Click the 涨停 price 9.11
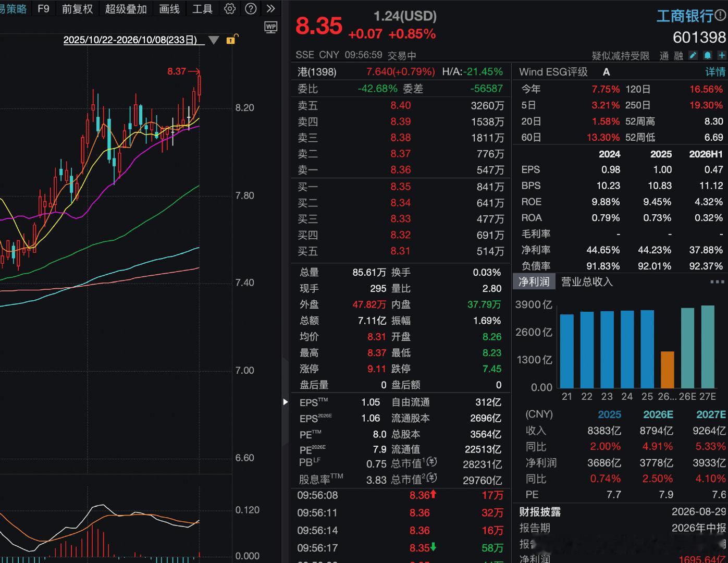728x563 pixels. coord(376,369)
